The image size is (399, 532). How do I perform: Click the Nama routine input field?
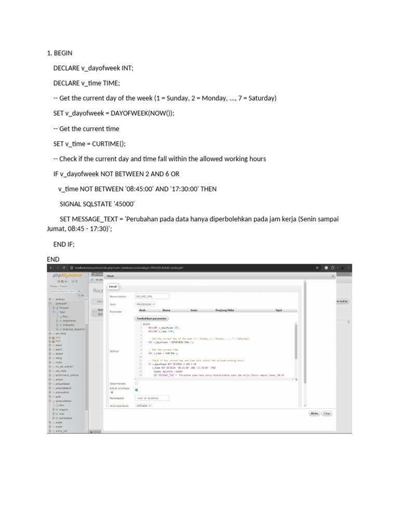tap(152, 296)
